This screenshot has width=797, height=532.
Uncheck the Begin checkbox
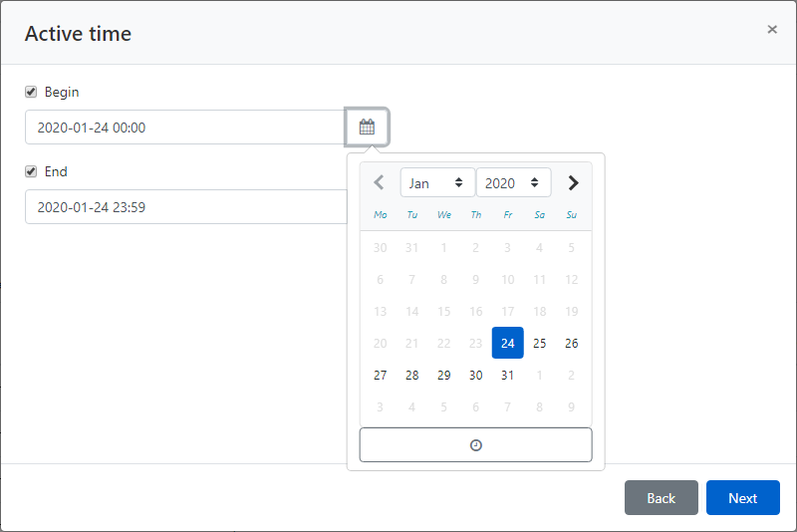pyautogui.click(x=31, y=93)
